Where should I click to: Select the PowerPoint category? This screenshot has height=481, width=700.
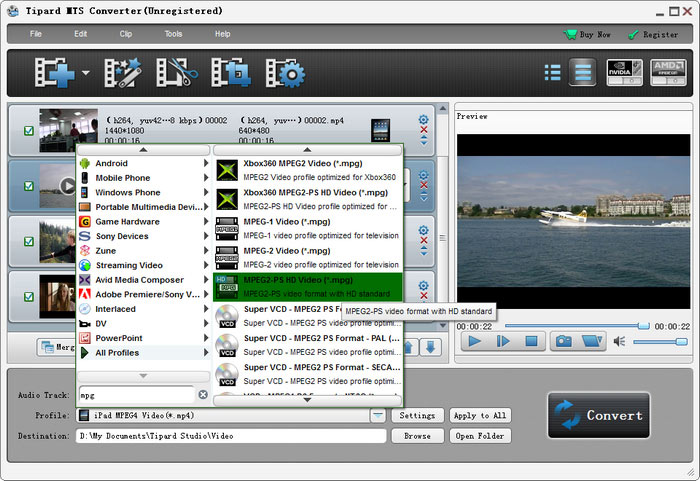144,338
